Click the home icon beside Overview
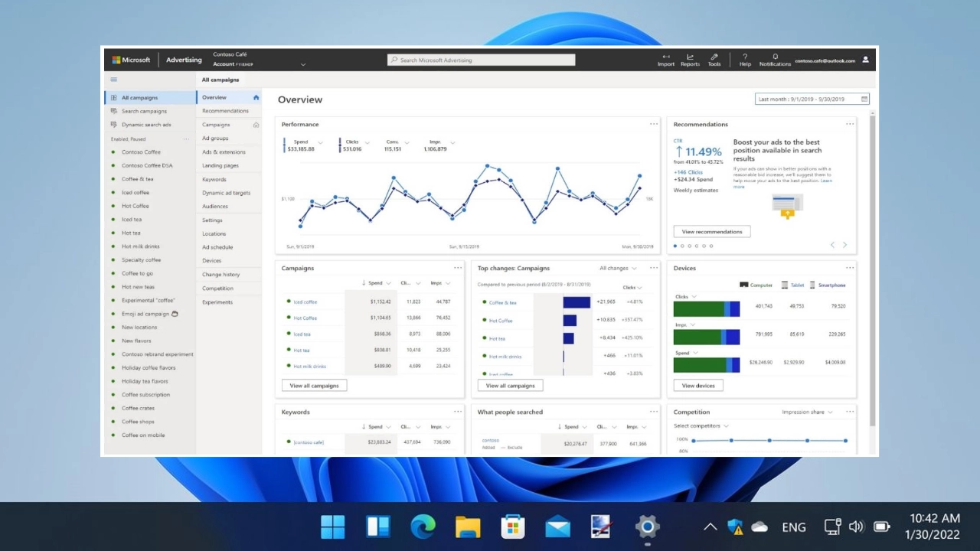This screenshot has width=980, height=551. pos(256,97)
